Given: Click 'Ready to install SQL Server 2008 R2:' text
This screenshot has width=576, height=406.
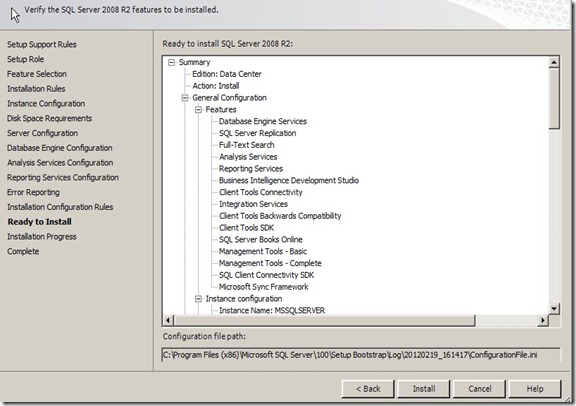Looking at the screenshot, I should pyautogui.click(x=227, y=44).
